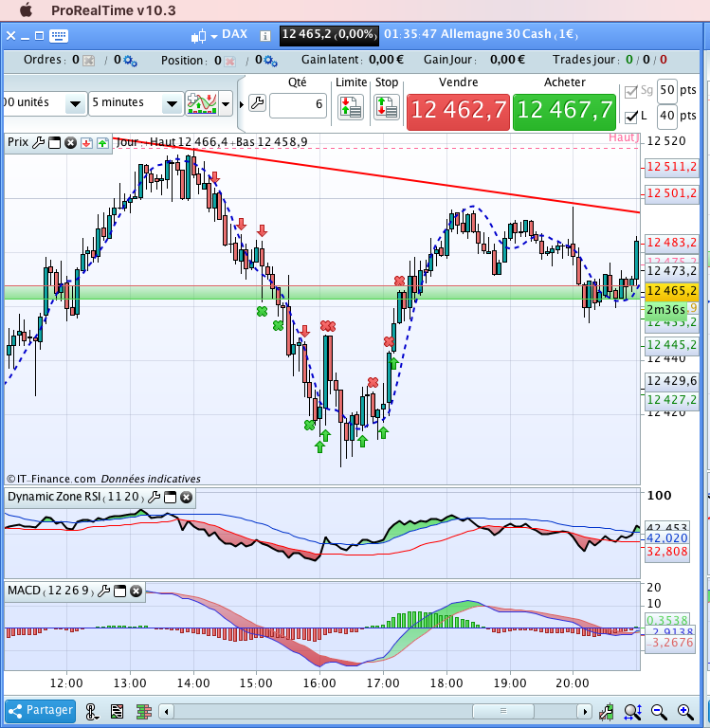The image size is (710, 728).
Task: Click the 12 427,2 price level label
Action: (672, 400)
